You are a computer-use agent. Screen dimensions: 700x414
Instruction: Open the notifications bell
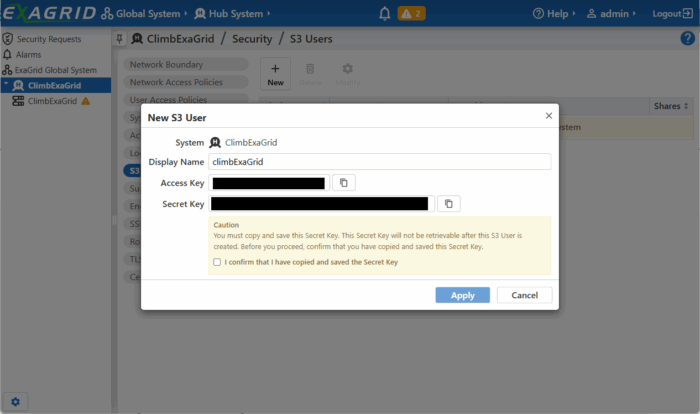pyautogui.click(x=385, y=13)
